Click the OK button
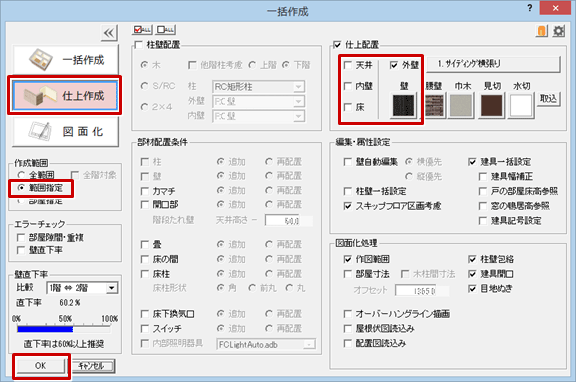 [41, 365]
